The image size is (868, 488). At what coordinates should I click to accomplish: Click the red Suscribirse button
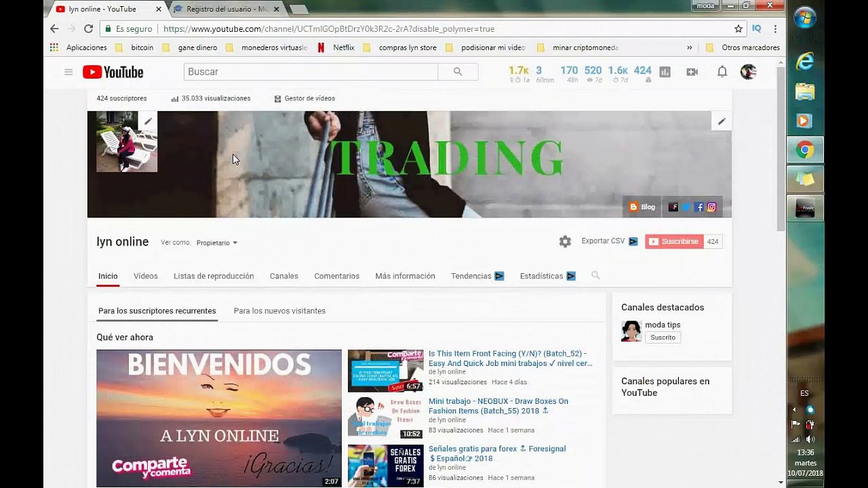(674, 241)
